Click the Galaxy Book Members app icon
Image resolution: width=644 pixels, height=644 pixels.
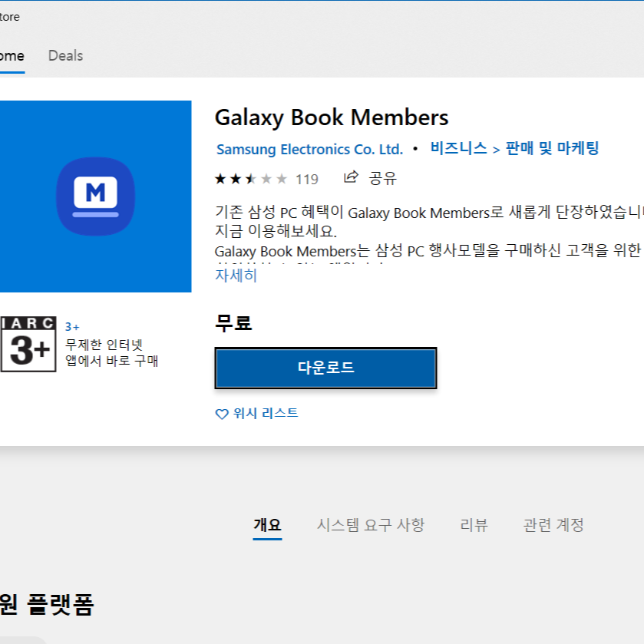tap(95, 197)
